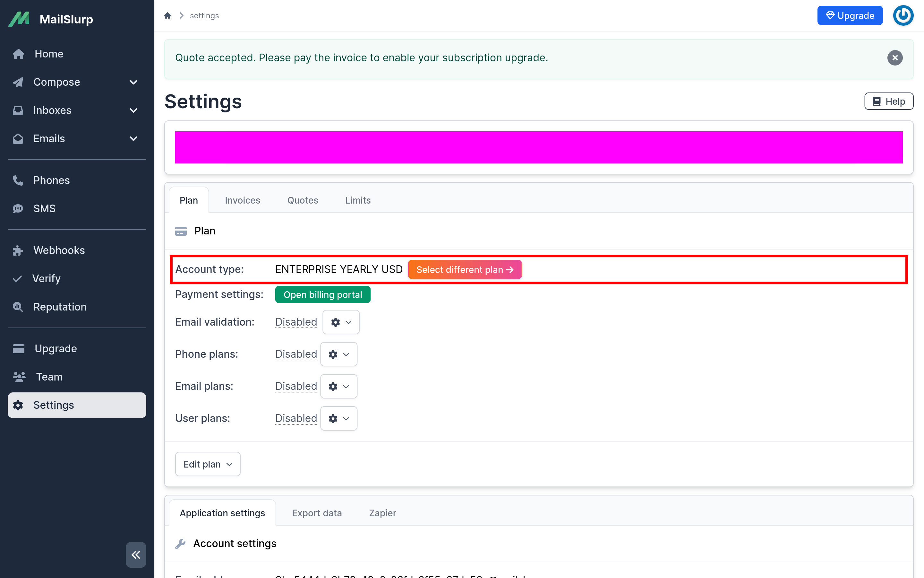
Task: Click the Emails open envelope icon
Action: (18, 139)
